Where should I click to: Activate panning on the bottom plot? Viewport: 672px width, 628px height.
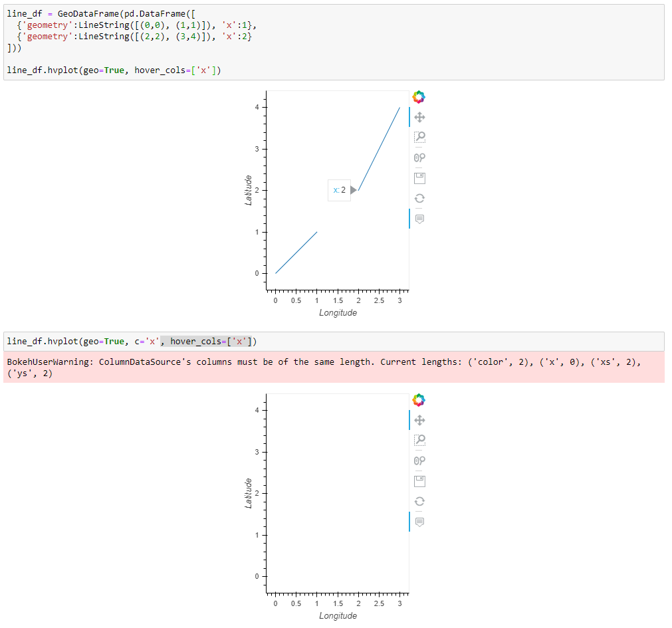[419, 420]
